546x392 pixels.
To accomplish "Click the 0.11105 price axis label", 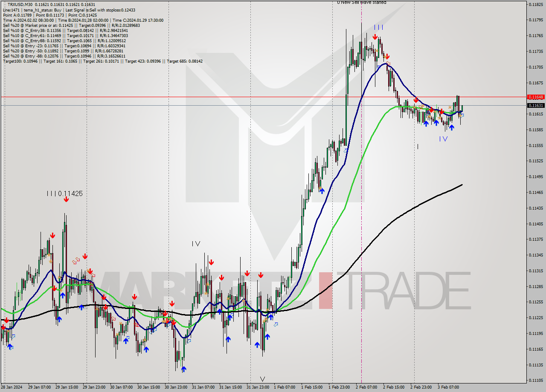I will point(536,380).
